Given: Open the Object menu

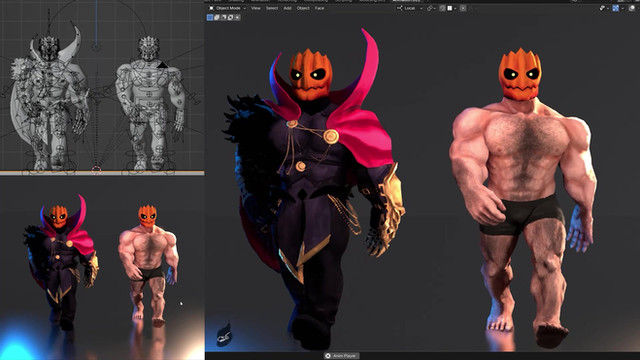Looking at the screenshot, I should click(x=303, y=8).
